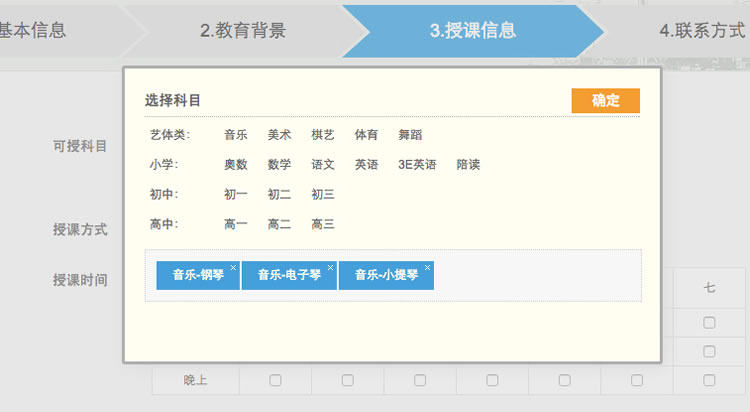The image size is (750, 412).
Task: Remove the 音乐-小提琴 tag with its x
Action: [x=428, y=267]
